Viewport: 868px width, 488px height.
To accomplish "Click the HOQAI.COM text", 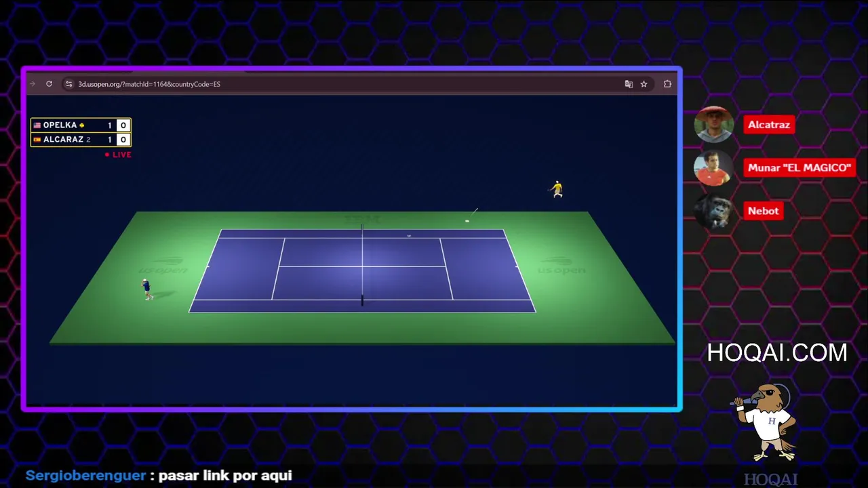I will (x=777, y=352).
